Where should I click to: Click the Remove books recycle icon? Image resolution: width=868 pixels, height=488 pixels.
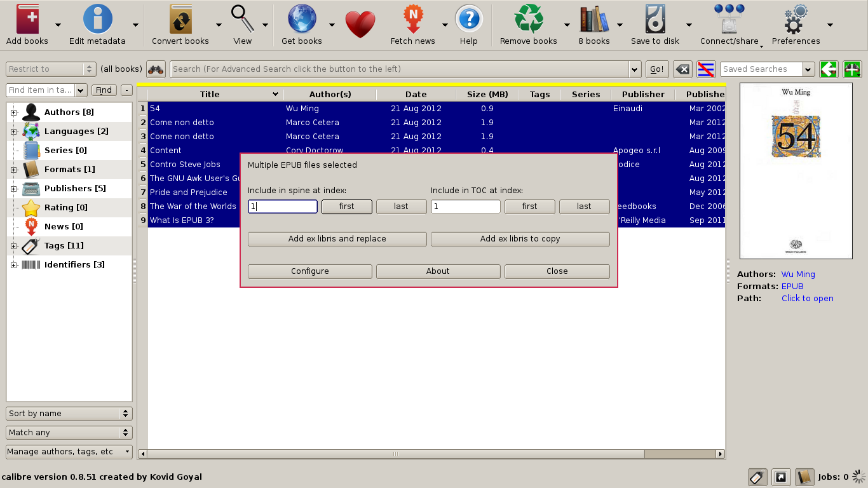[529, 19]
